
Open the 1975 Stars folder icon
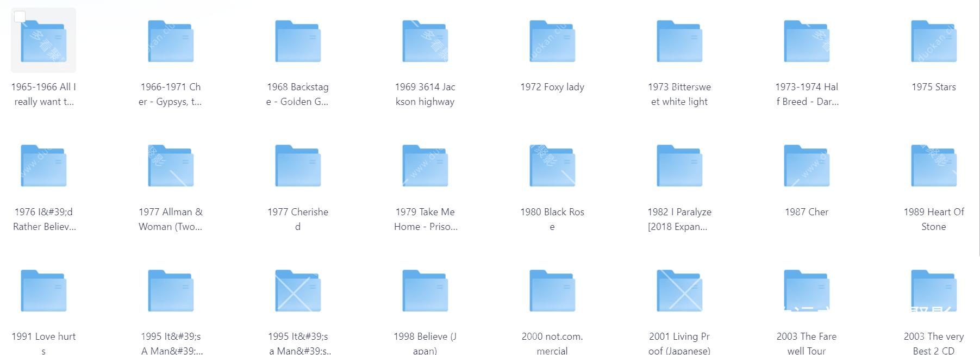pos(934,41)
